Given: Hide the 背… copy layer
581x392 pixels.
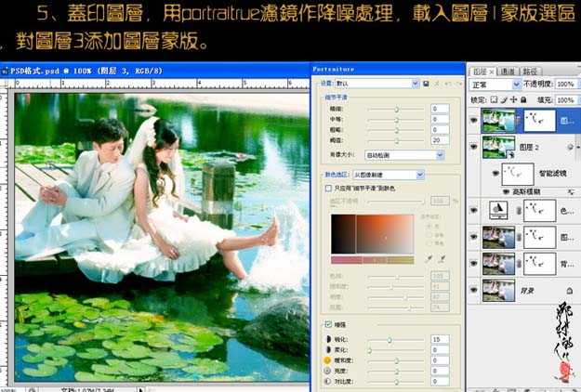Looking at the screenshot, I should point(473,263).
